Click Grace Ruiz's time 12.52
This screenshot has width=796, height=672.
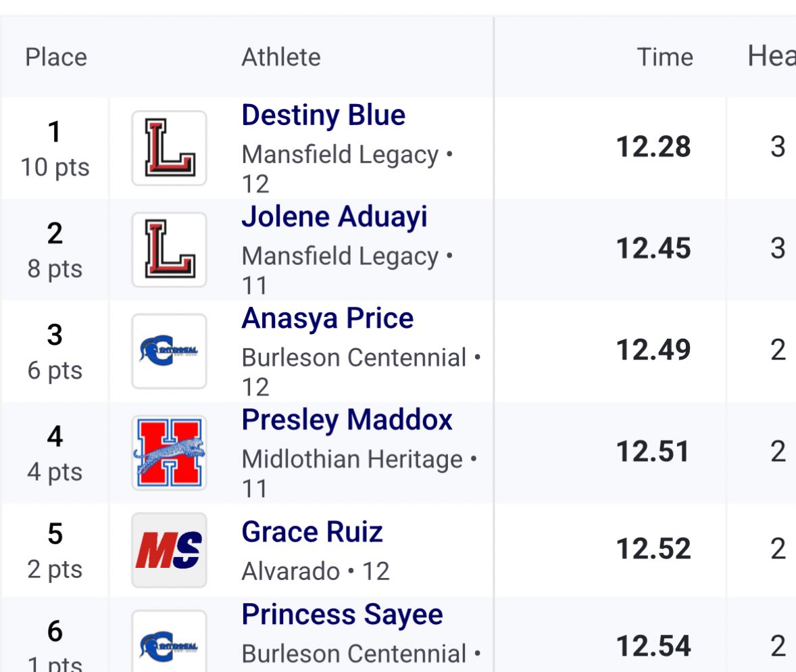pyautogui.click(x=653, y=550)
